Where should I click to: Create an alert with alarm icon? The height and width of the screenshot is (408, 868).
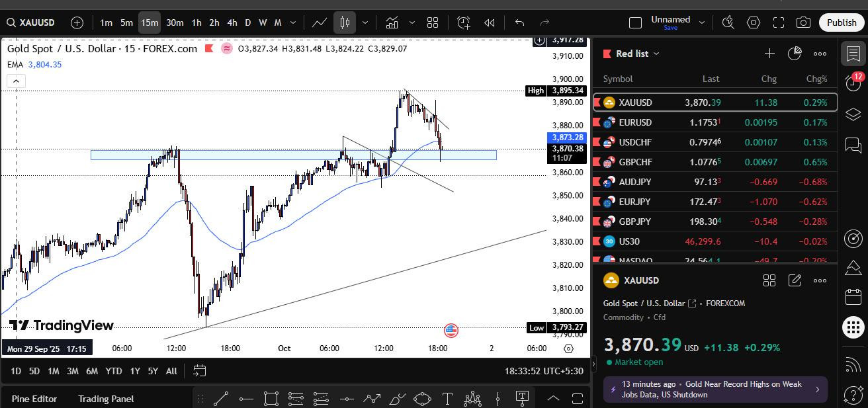pyautogui.click(x=463, y=22)
